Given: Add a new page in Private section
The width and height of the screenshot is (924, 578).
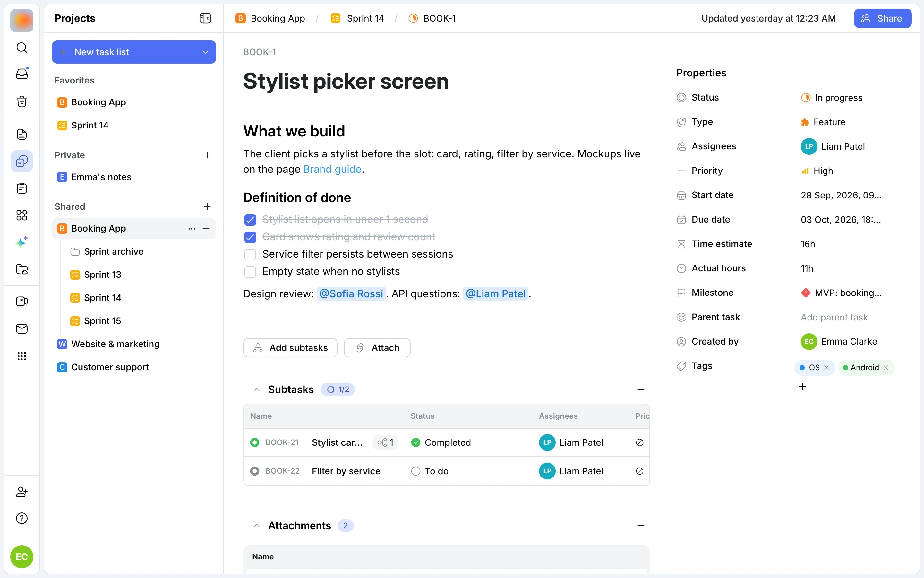Looking at the screenshot, I should click(x=207, y=155).
